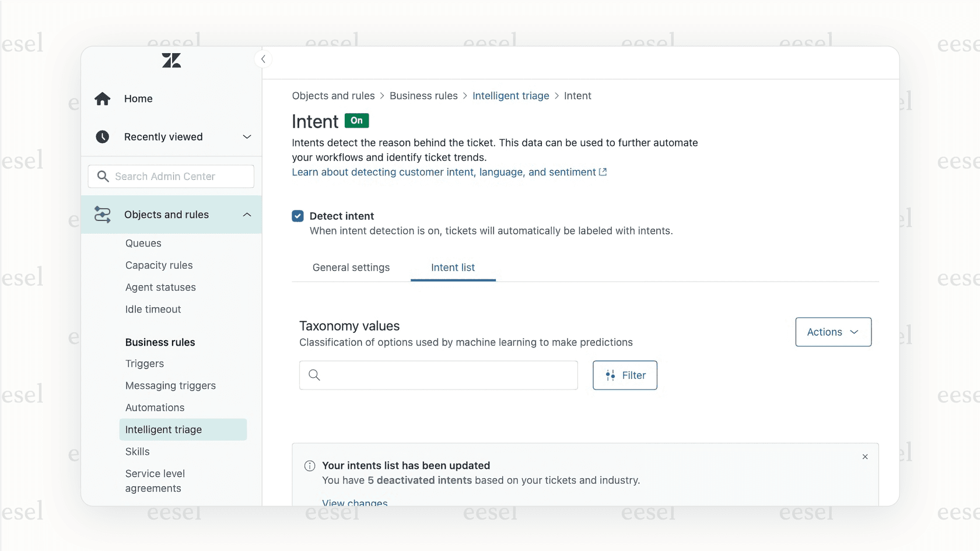
Task: Select the Home icon in the sidebar
Action: (x=102, y=99)
